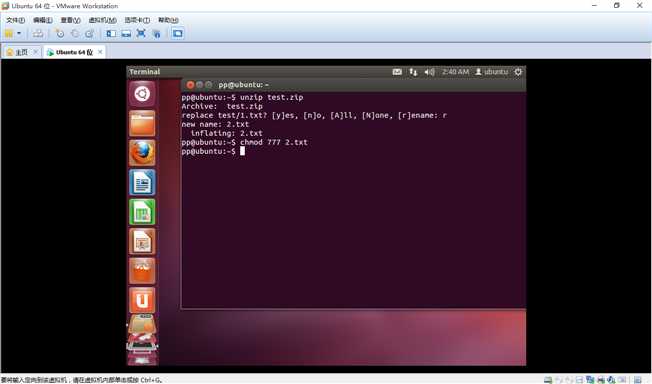The image size is (652, 384).
Task: Open the 帮助 (Help) menu
Action: (168, 20)
